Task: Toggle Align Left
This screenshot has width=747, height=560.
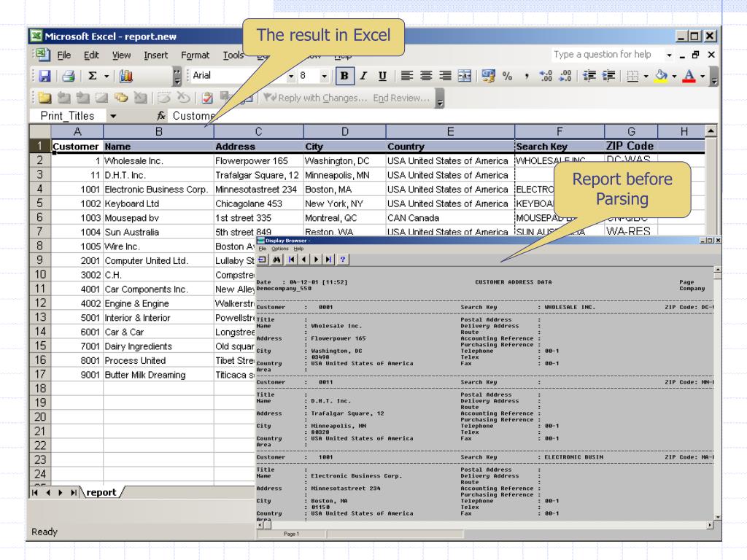Action: tap(406, 76)
